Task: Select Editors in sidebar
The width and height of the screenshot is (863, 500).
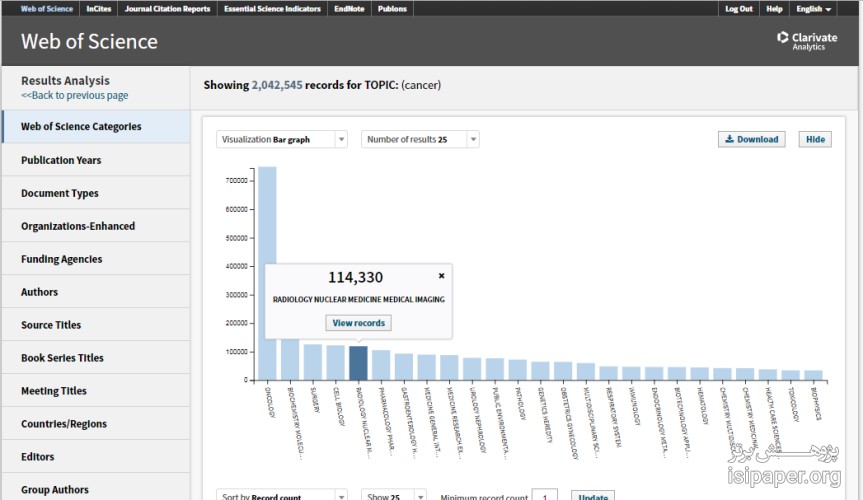Action: pyautogui.click(x=96, y=456)
